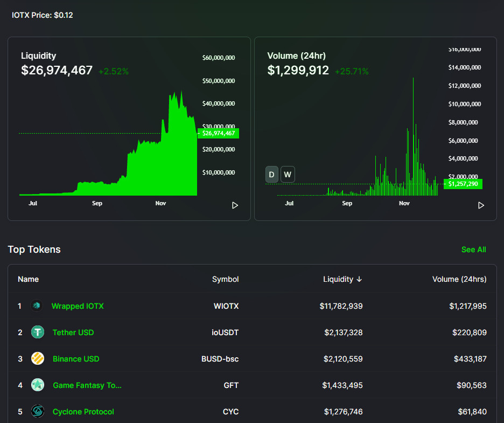Click the $26,974,467 green price label on Liquidity chart
Viewport: 504px width, 423px height.
pos(218,133)
